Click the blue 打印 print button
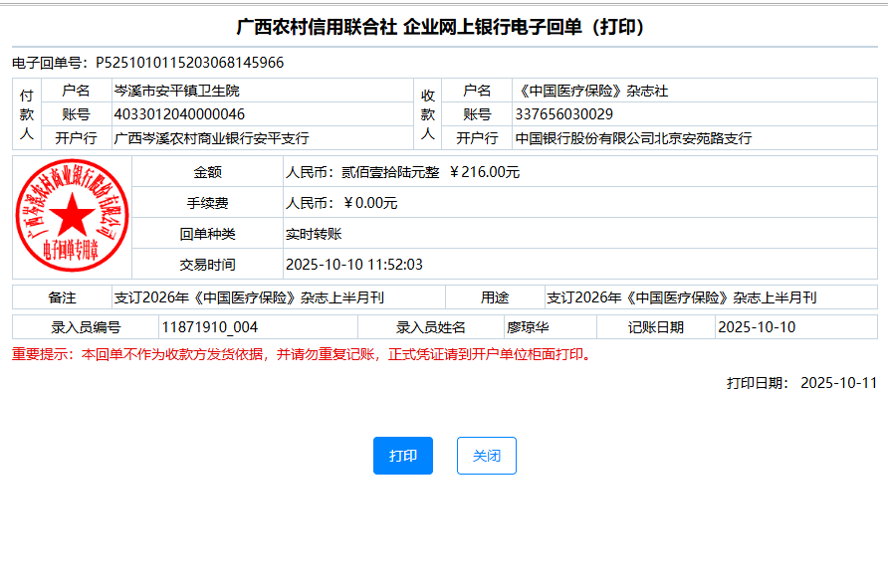 tap(403, 456)
